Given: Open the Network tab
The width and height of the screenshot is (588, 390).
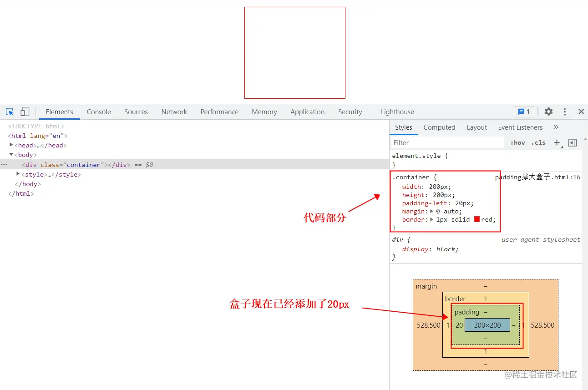Looking at the screenshot, I should [x=174, y=112].
